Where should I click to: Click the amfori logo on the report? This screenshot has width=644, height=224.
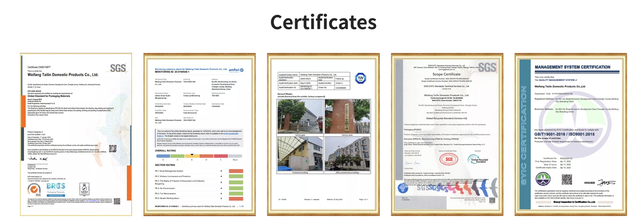[236, 70]
